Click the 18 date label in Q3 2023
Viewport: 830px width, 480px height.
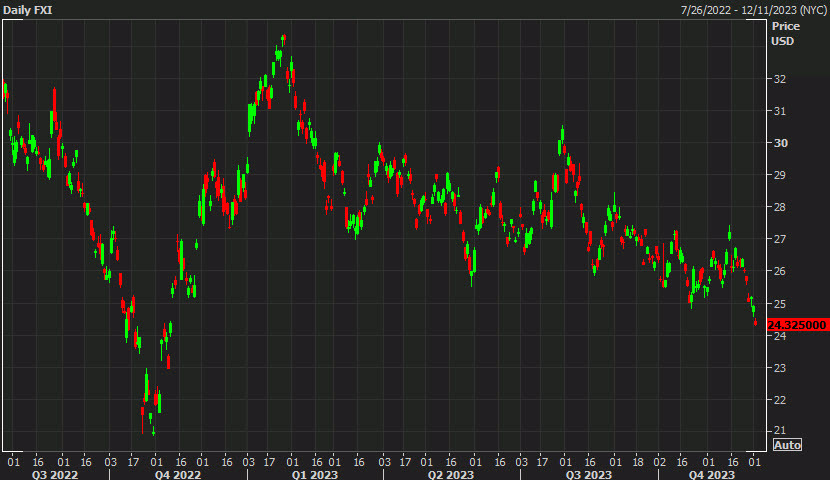638,462
